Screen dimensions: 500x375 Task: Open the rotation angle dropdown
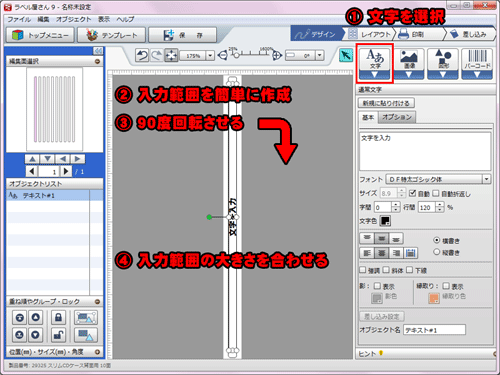point(320,55)
